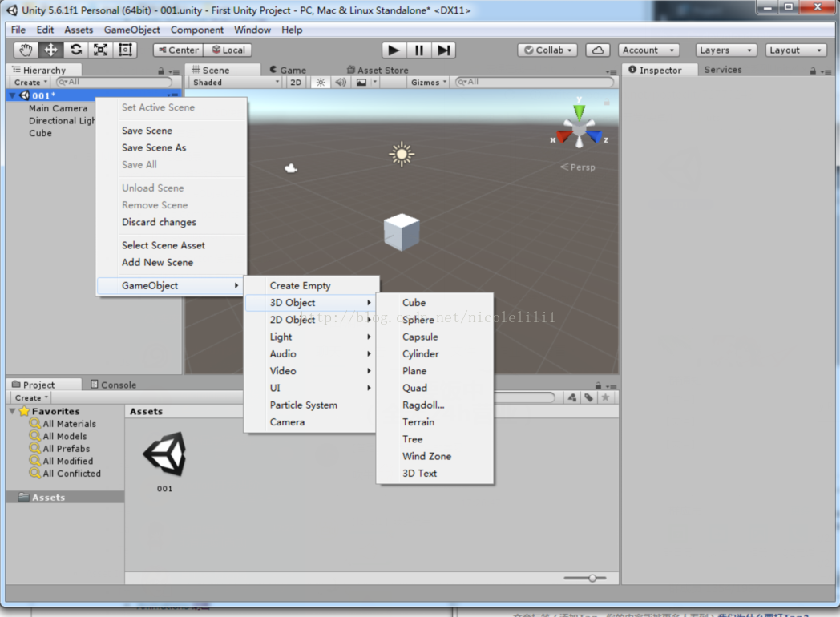This screenshot has height=617, width=840.
Task: Switch to the Console tab
Action: point(113,385)
